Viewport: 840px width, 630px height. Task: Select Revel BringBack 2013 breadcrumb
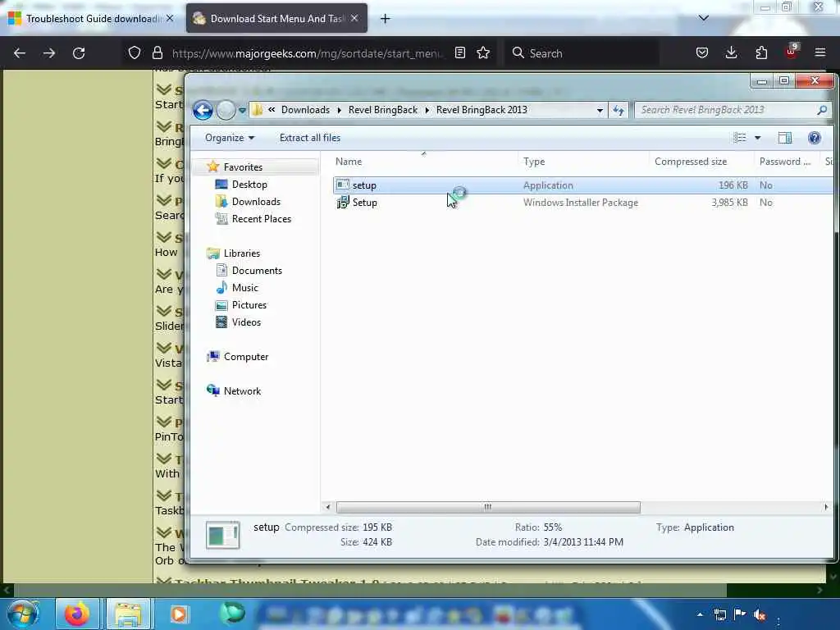pos(482,110)
